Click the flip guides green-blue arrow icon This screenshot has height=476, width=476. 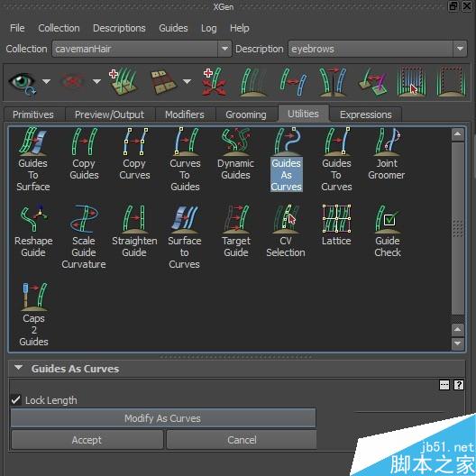[294, 82]
